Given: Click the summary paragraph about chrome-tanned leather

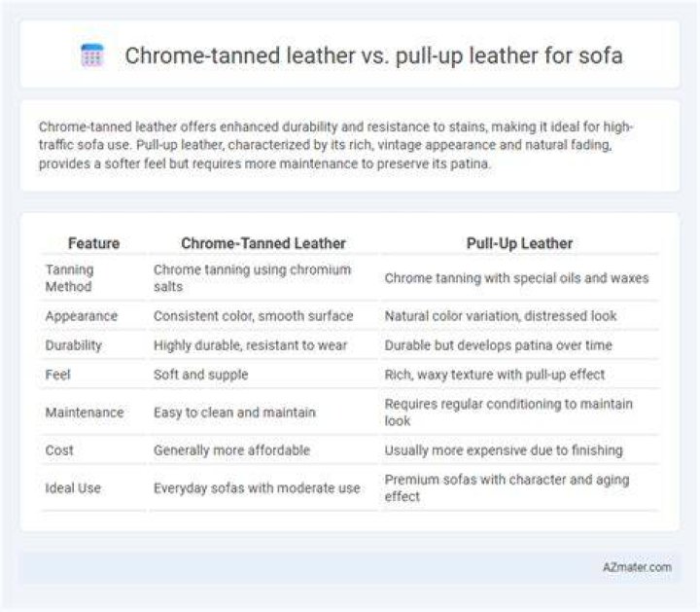Looking at the screenshot, I should click(x=334, y=145).
